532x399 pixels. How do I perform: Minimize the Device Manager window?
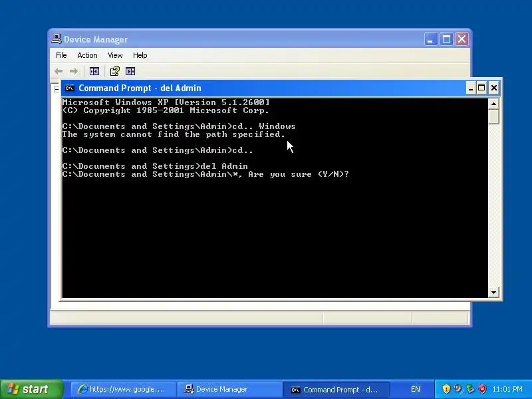pyautogui.click(x=430, y=39)
